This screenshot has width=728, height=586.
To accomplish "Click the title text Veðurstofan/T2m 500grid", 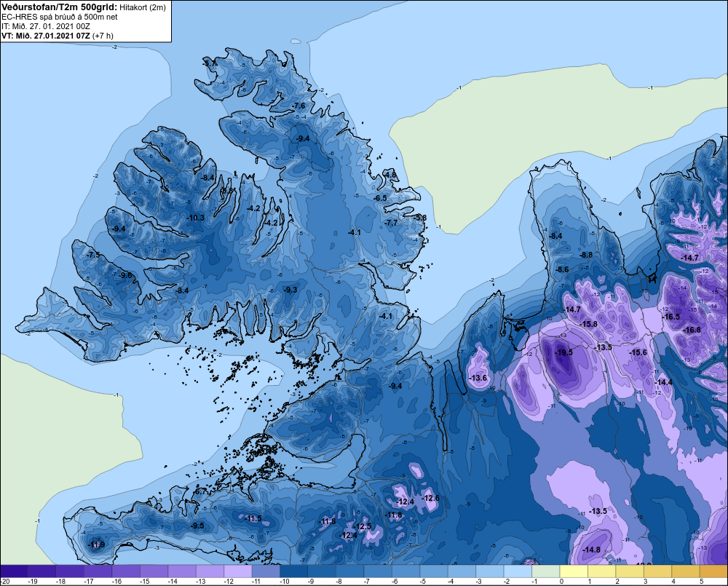I will click(x=60, y=7).
